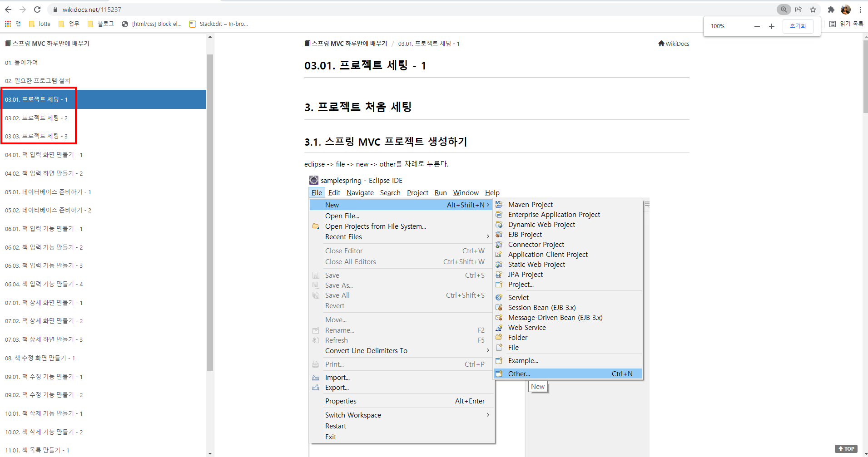Click the WikiDocs home link
The width and height of the screenshot is (868, 457).
click(674, 44)
